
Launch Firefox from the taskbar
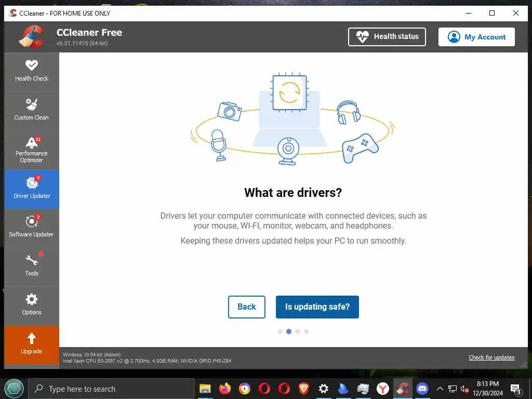(x=224, y=389)
